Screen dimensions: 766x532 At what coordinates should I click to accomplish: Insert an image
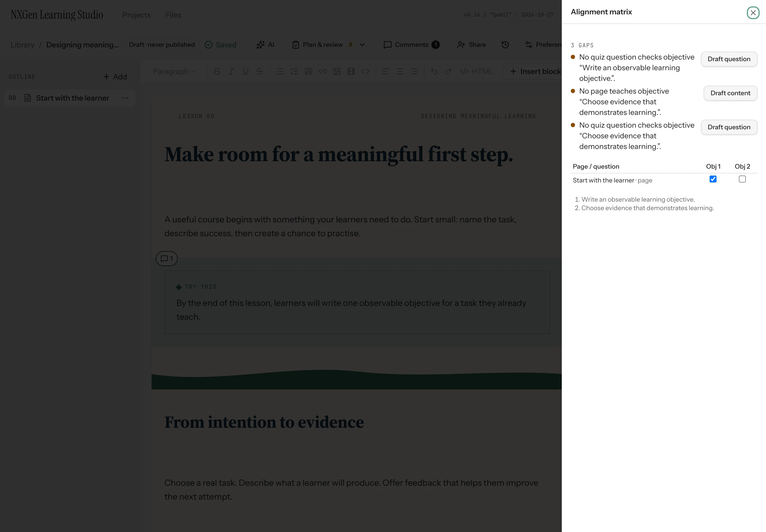point(337,71)
